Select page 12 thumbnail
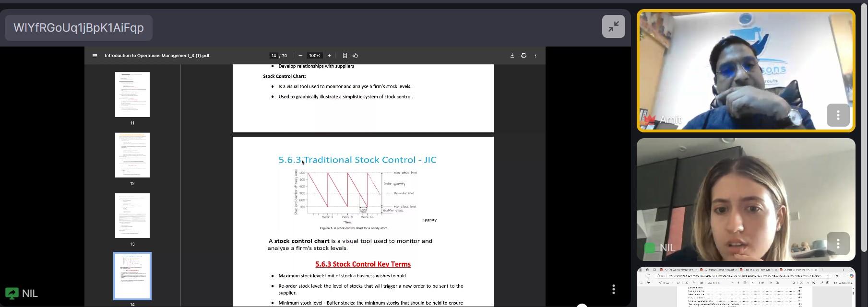Screen dimensions: 868x307 click(x=132, y=155)
